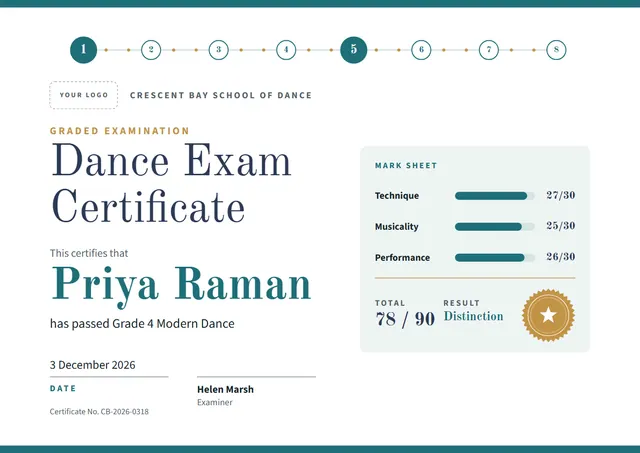This screenshot has width=640, height=453.
Task: Select step 4 circle in the stepper
Action: (286, 50)
